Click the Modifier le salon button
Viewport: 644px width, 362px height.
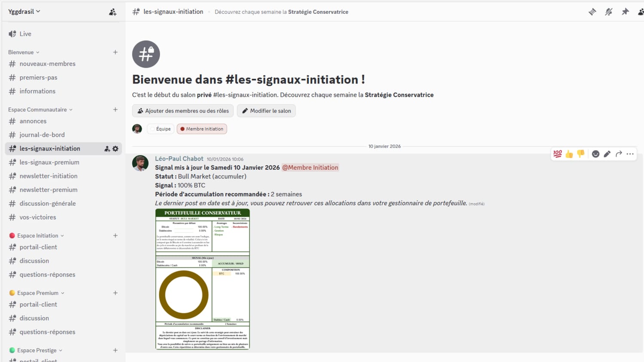pyautogui.click(x=266, y=111)
